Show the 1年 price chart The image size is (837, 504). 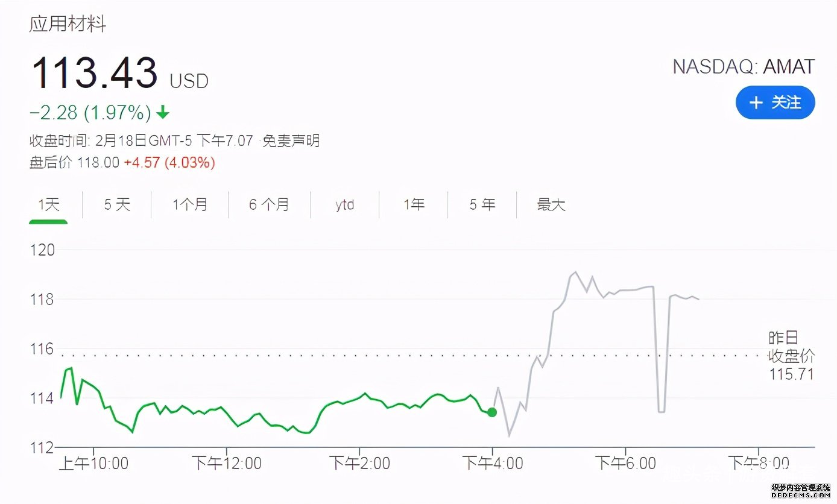click(414, 205)
